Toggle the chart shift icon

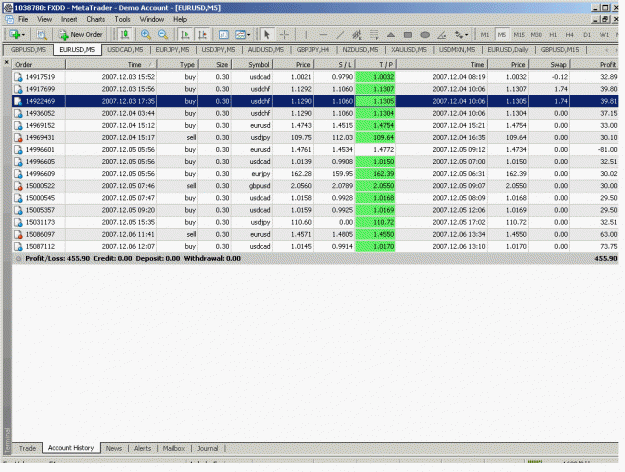tap(202, 35)
